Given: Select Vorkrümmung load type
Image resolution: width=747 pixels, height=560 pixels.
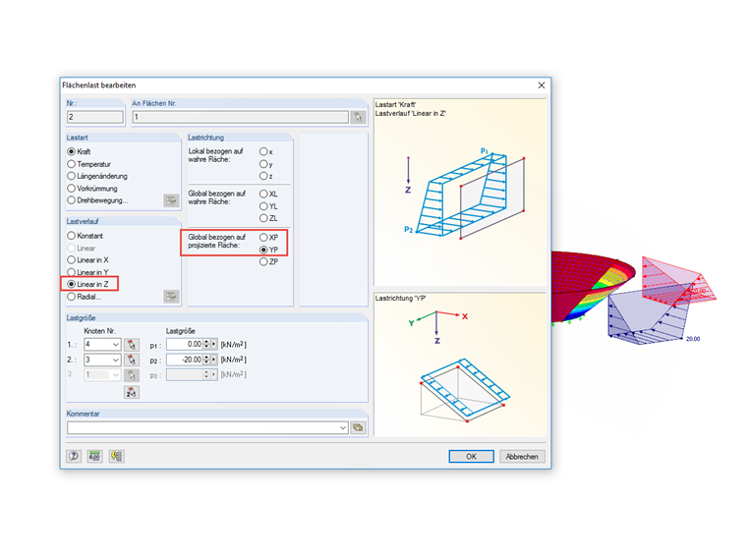Looking at the screenshot, I should tap(72, 188).
